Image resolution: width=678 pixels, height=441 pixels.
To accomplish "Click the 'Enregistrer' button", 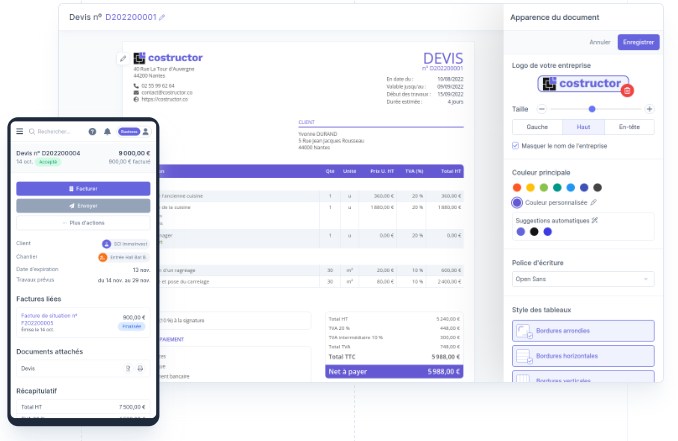I will [638, 42].
